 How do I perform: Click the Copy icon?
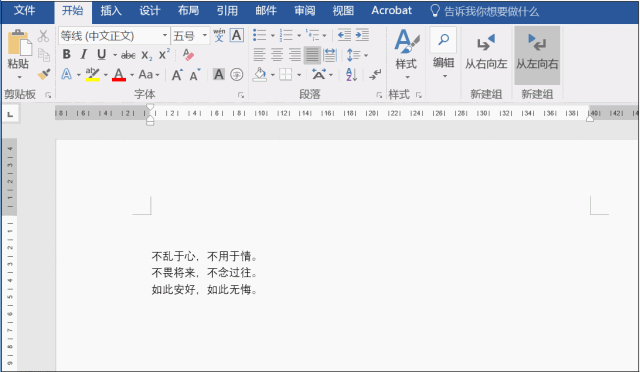click(x=43, y=55)
